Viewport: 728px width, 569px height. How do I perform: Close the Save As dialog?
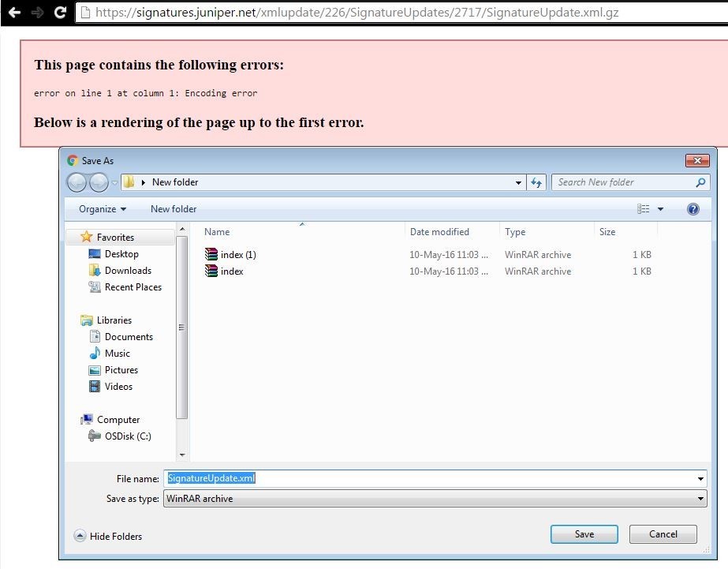tap(697, 160)
